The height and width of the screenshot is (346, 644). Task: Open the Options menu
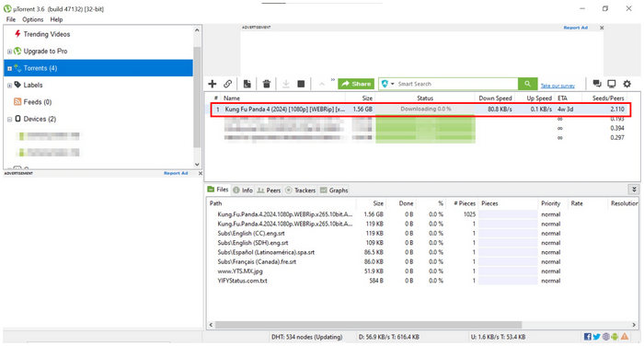(32, 19)
